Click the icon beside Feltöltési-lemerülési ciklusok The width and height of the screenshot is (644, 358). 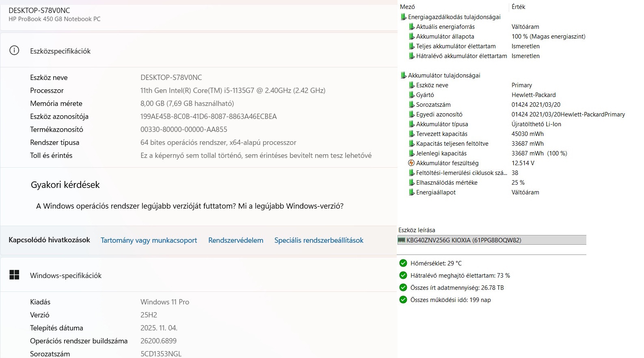click(411, 173)
